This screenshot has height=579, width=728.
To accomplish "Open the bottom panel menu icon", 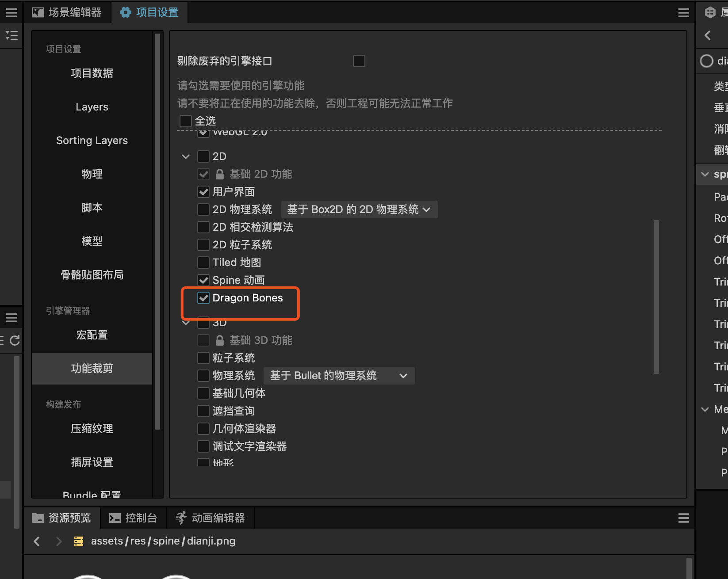I will pos(683,518).
